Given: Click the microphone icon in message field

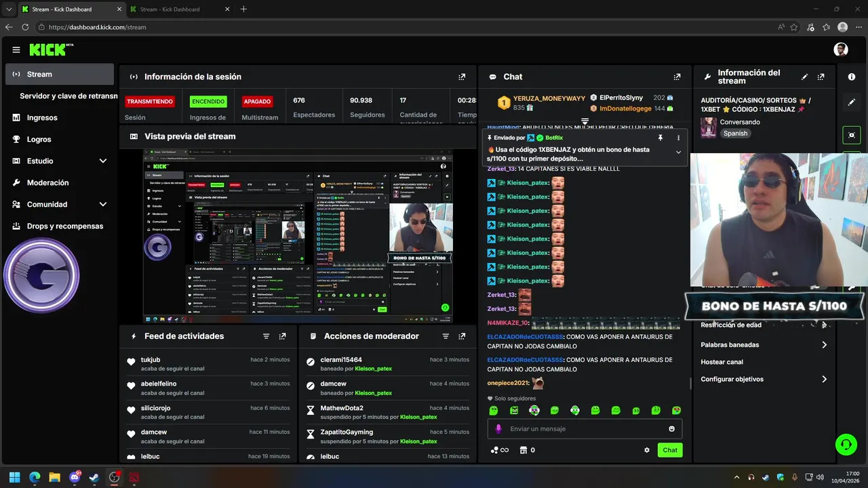Looking at the screenshot, I should 498,428.
